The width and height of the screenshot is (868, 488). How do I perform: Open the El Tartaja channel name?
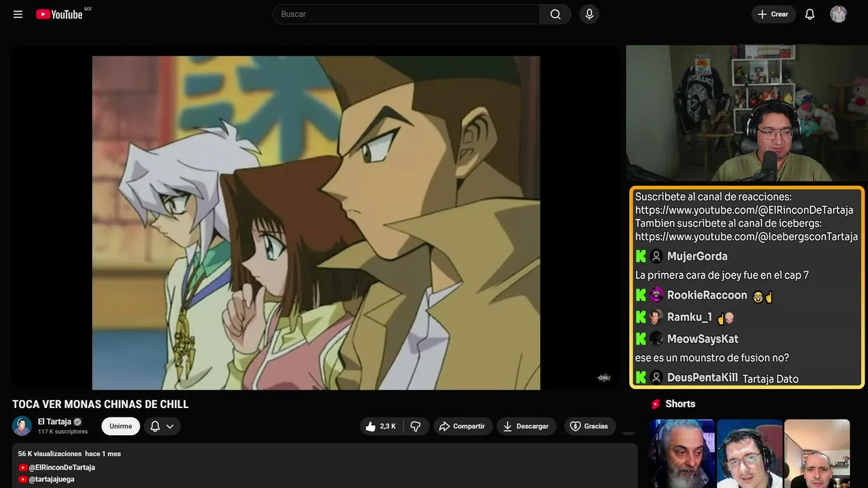coord(54,422)
